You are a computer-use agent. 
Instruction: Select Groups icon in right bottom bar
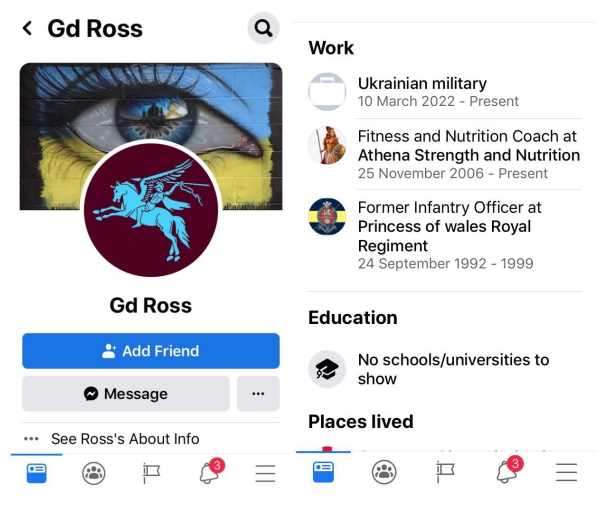point(384,472)
